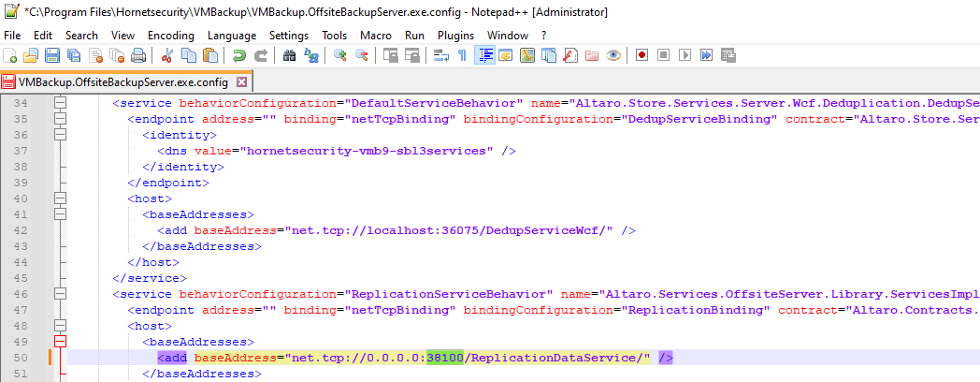This screenshot has height=382, width=980.
Task: Click the Zoom In toolbar icon
Action: point(340,56)
